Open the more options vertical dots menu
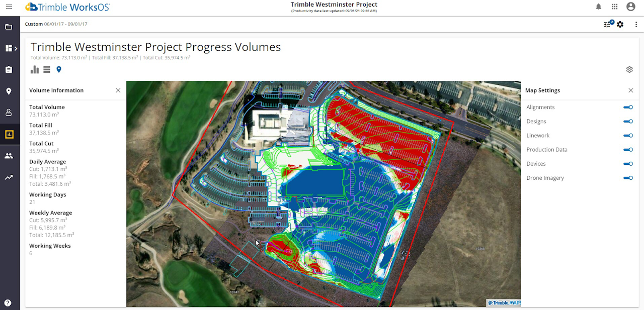 636,24
